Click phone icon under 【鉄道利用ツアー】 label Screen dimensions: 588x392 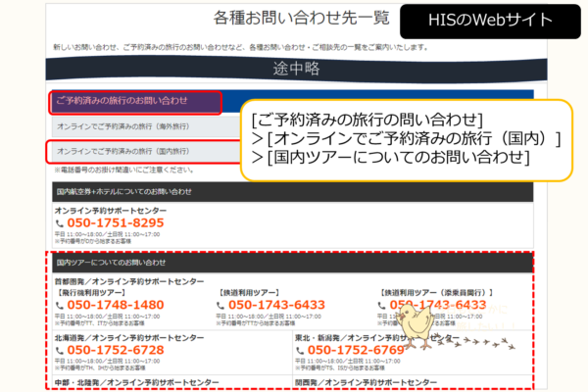click(221, 305)
